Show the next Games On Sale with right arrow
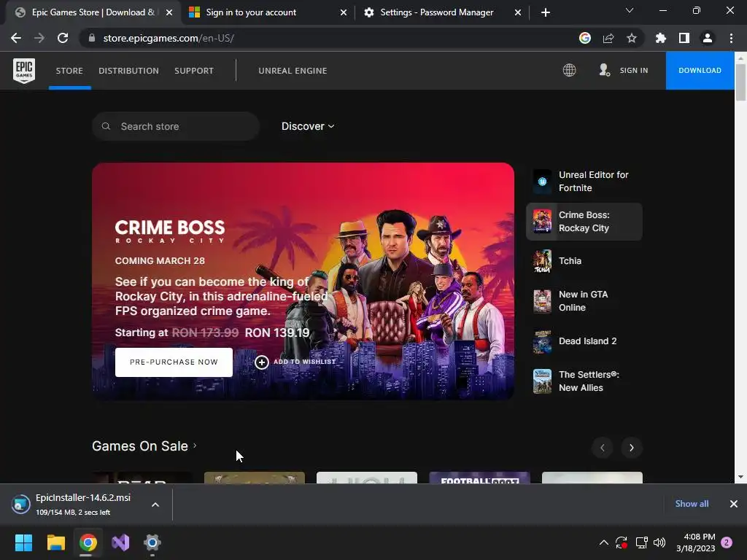The width and height of the screenshot is (747, 560). (632, 448)
